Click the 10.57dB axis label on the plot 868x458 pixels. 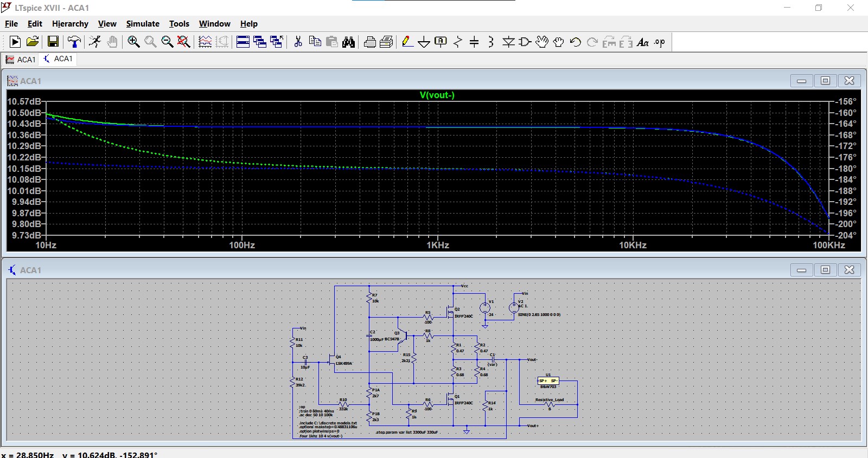coord(24,101)
